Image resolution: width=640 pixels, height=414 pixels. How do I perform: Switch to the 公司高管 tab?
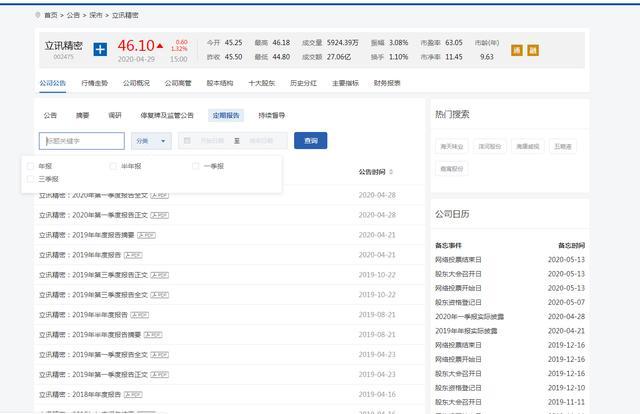(178, 83)
